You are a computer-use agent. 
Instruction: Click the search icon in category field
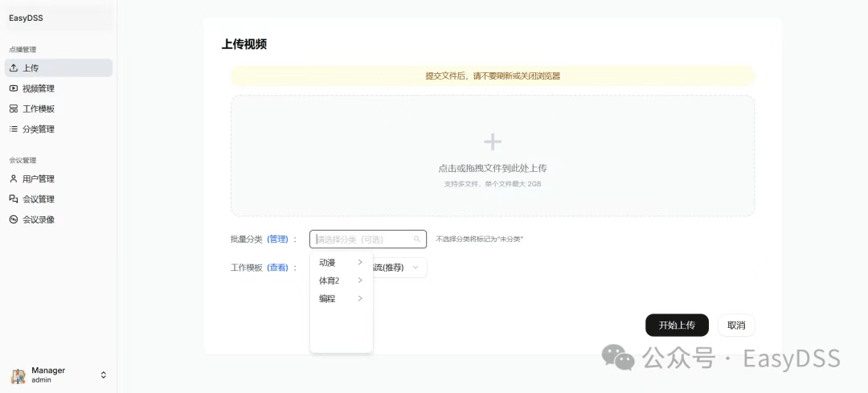click(417, 239)
